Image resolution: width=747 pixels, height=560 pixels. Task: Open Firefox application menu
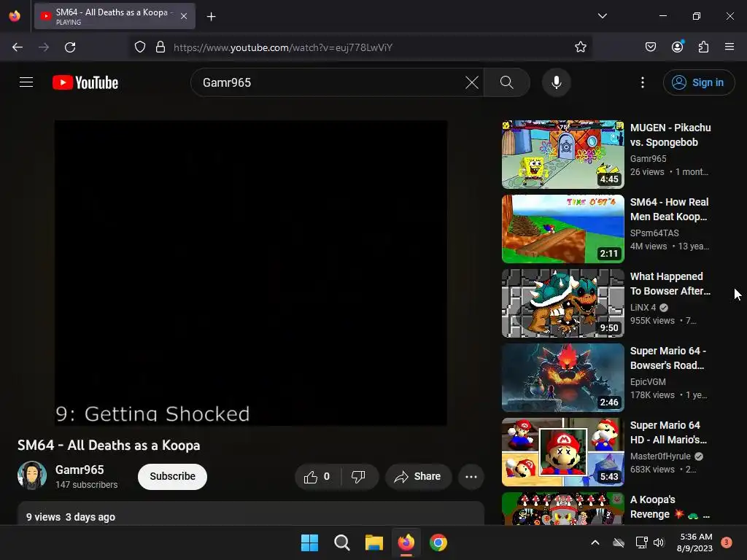tap(729, 47)
